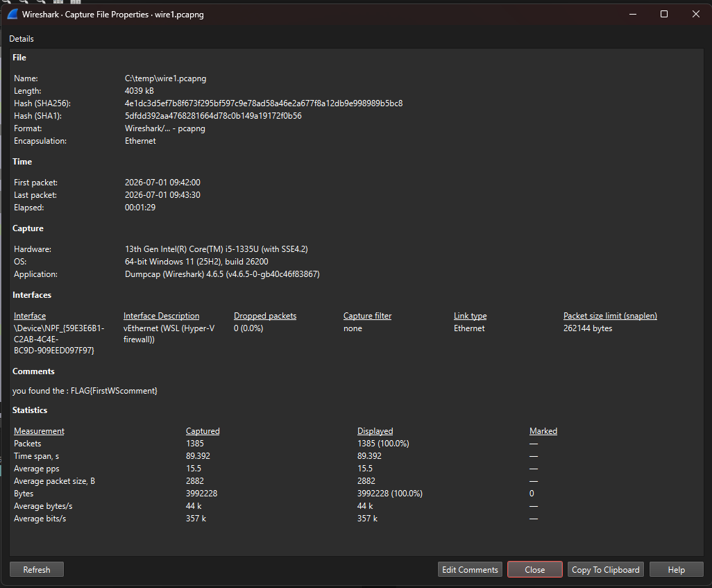Click the Encapsulation value Ethernet

pyautogui.click(x=140, y=141)
